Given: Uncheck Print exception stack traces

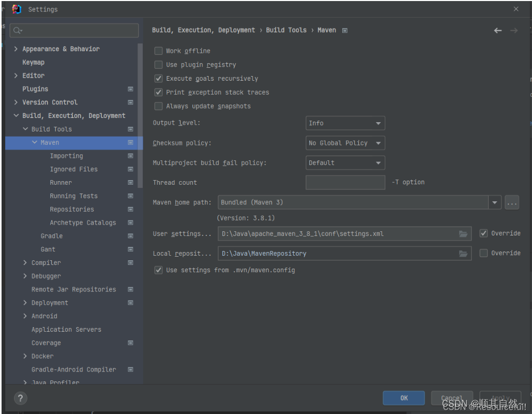Looking at the screenshot, I should point(158,93).
